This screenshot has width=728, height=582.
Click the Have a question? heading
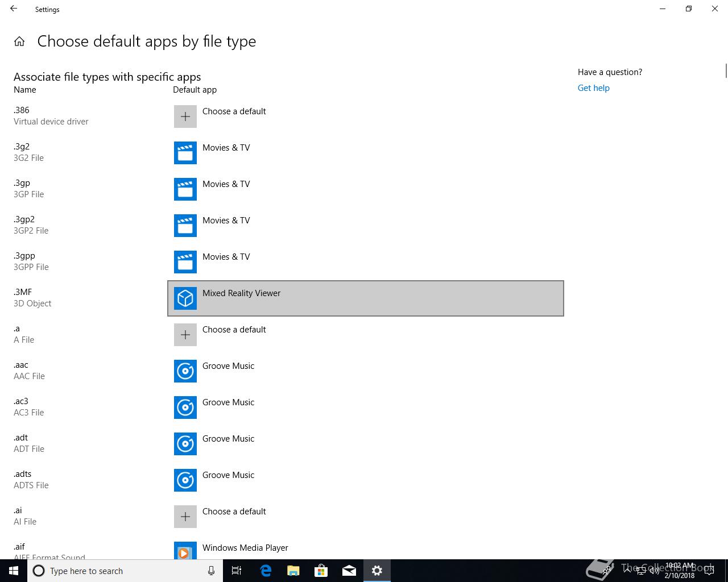click(x=610, y=72)
